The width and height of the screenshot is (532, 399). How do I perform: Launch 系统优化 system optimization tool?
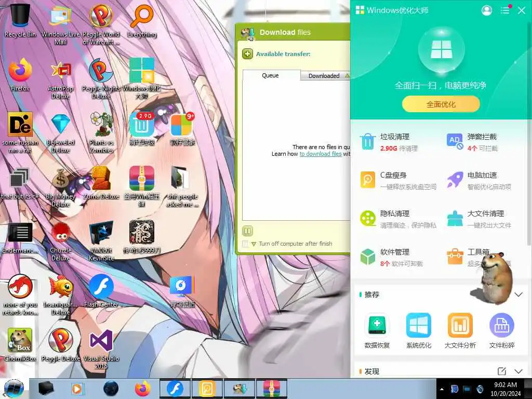[418, 330]
